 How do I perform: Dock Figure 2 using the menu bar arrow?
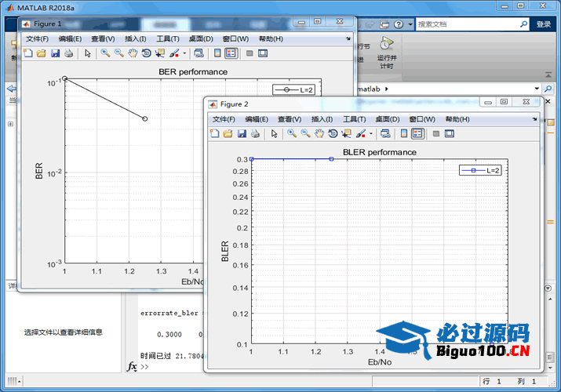pos(534,119)
